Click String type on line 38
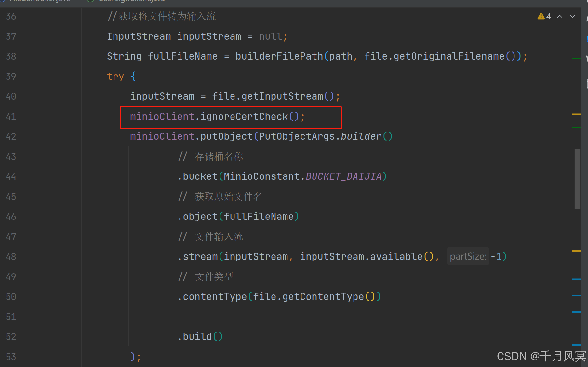 click(124, 56)
